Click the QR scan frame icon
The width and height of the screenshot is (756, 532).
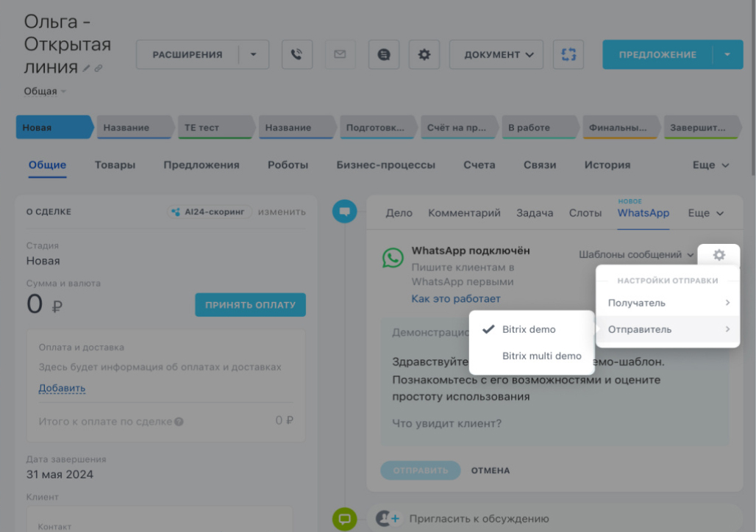(x=568, y=54)
